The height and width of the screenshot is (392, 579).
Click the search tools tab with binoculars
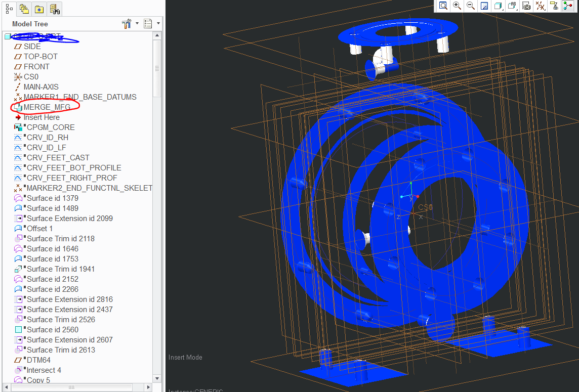[55, 9]
